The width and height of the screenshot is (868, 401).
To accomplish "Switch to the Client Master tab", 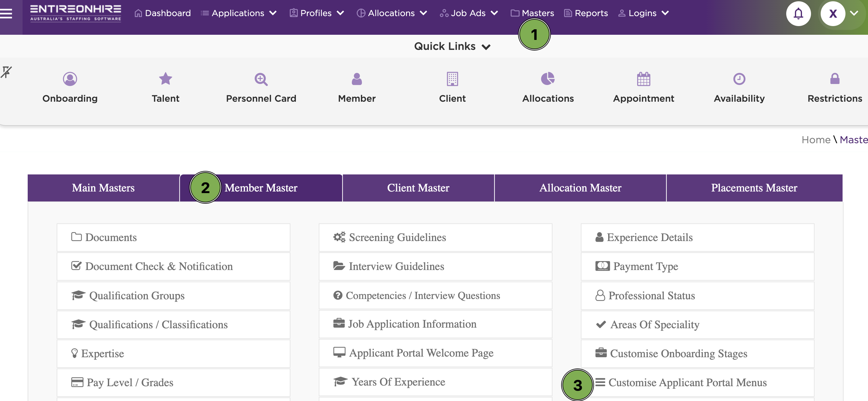I will point(418,188).
